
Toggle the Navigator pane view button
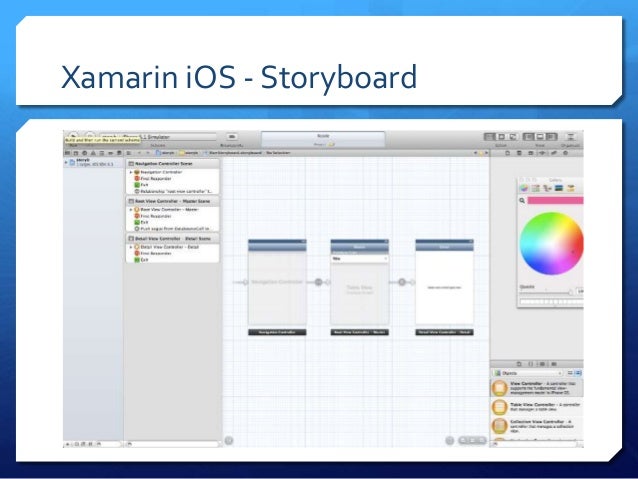click(529, 137)
